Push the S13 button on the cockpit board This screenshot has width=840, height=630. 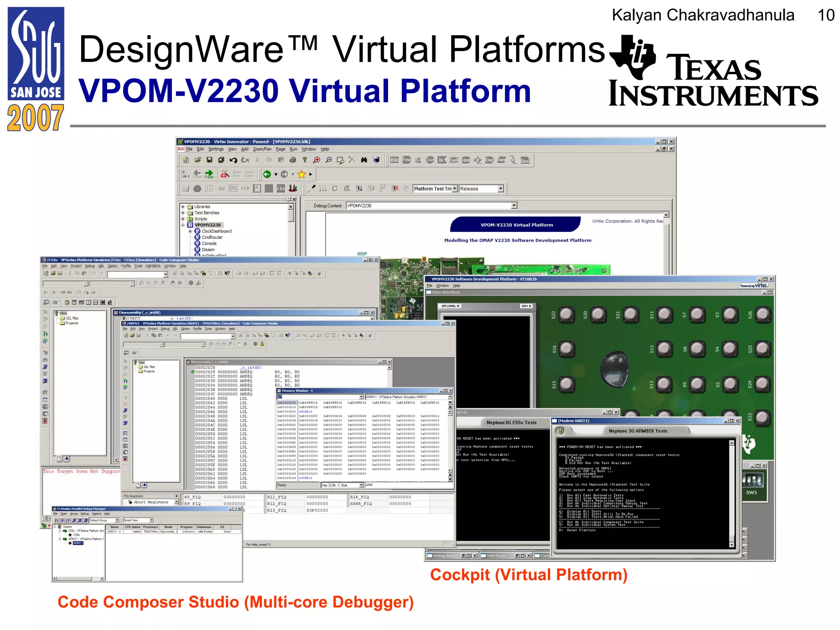coord(664,384)
